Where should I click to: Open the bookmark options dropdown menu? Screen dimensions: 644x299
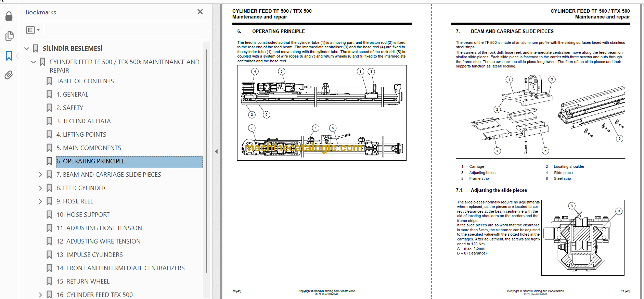[x=33, y=30]
